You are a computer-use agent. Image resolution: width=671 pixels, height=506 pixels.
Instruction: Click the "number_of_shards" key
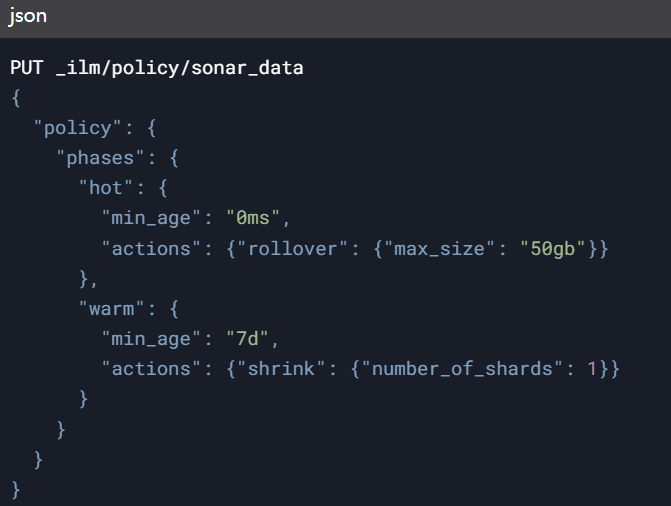point(462,369)
